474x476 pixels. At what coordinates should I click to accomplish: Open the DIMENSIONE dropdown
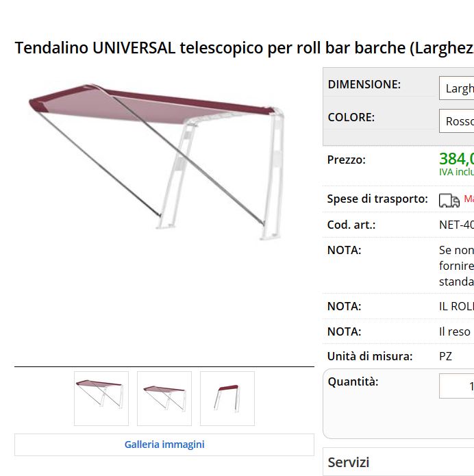coord(456,88)
